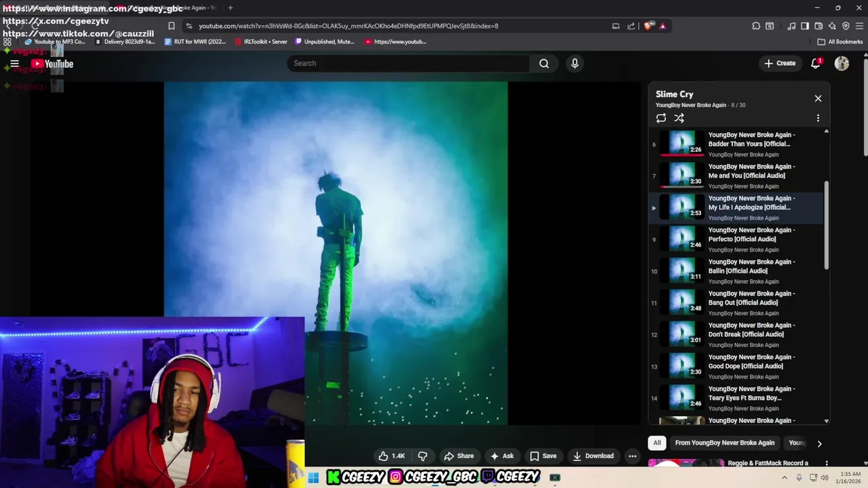Open RUT for MWII bookmark
Screen dimensions: 868x488
click(195, 41)
